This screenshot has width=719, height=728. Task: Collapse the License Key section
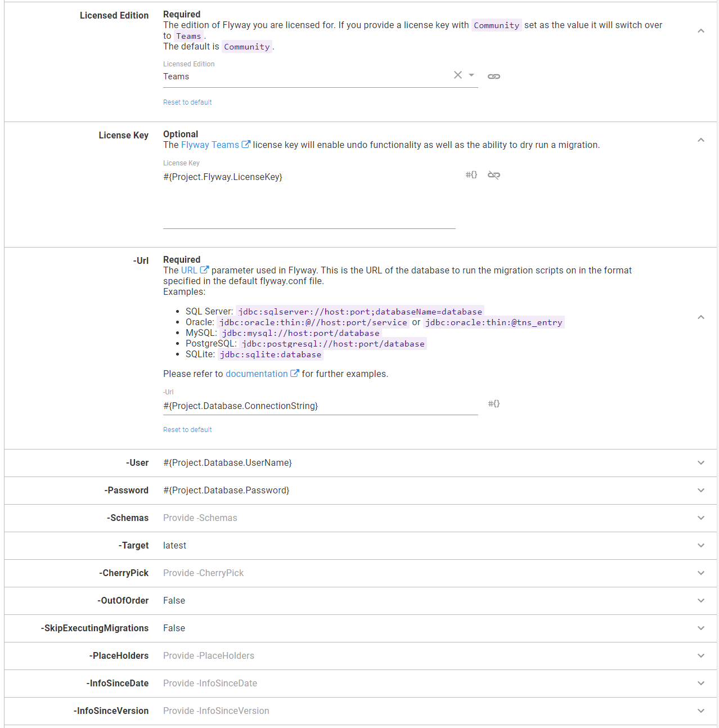pyautogui.click(x=701, y=140)
